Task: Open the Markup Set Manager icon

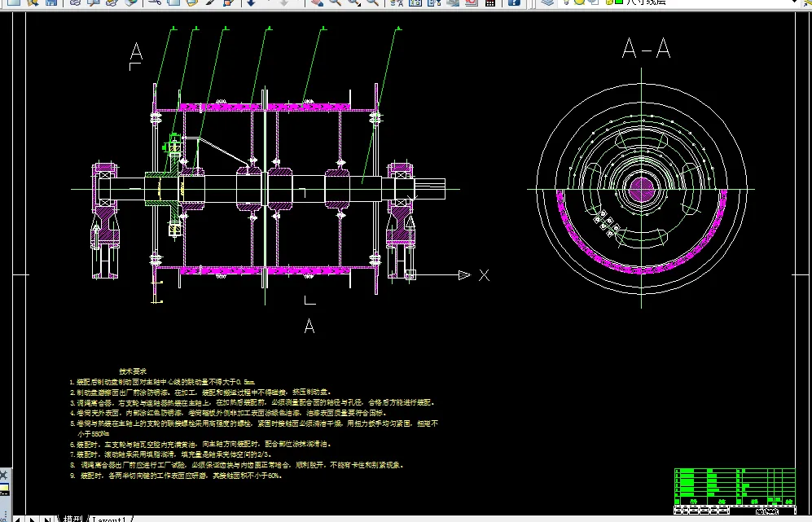Action: coord(472,2)
